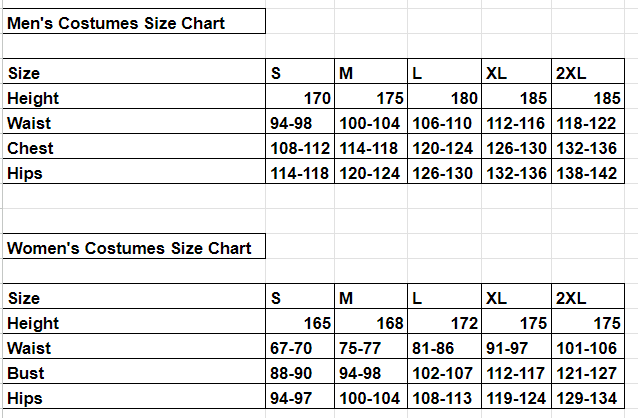638x418 pixels.
Task: Click women's hips cell 129-134
Action: pyautogui.click(x=587, y=399)
